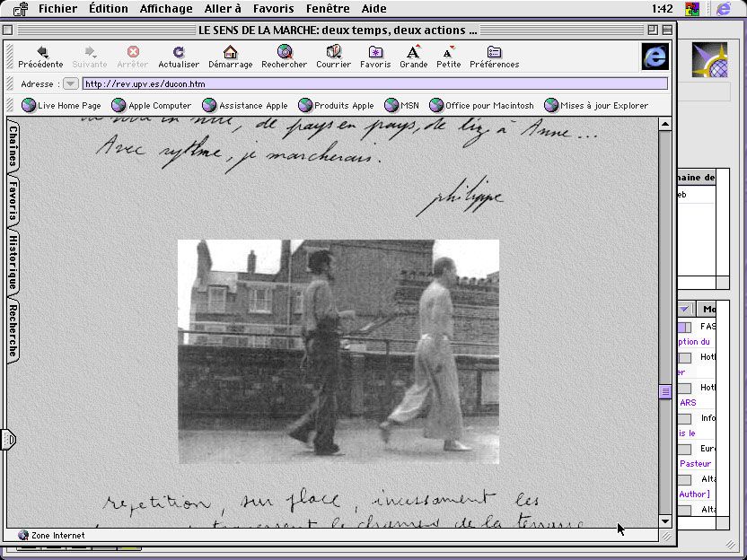Open the Office pour Macintosh link
This screenshot has width=747, height=560.
[x=488, y=105]
